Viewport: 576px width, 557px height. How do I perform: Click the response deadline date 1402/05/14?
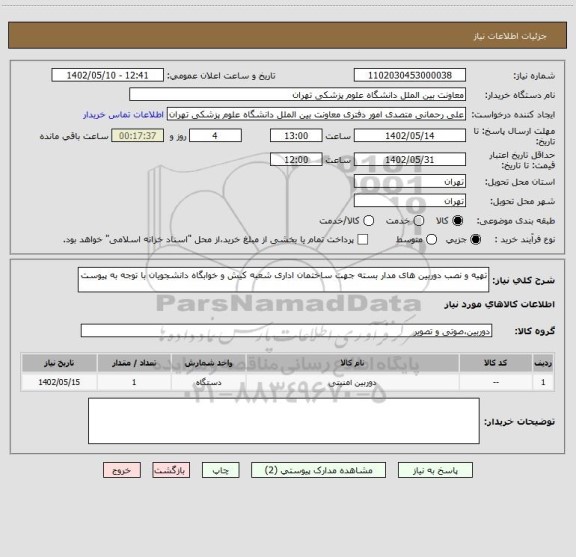pyautogui.click(x=410, y=136)
